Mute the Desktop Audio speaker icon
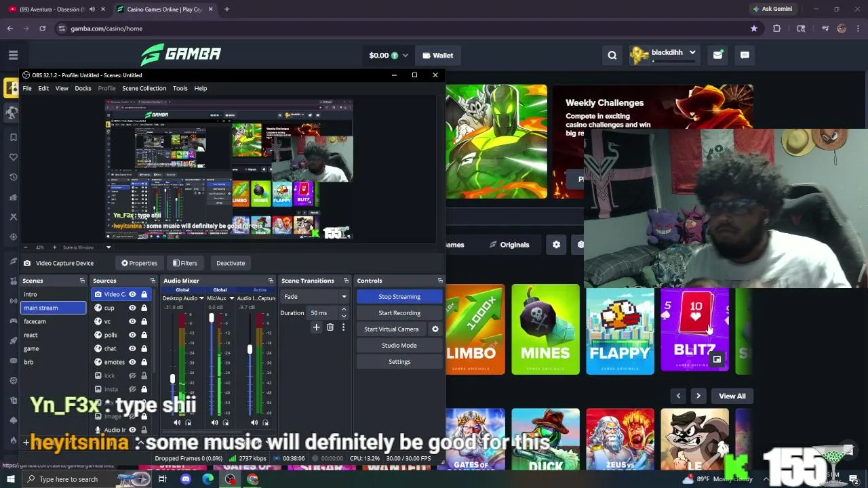This screenshot has width=868, height=488. pos(177,423)
